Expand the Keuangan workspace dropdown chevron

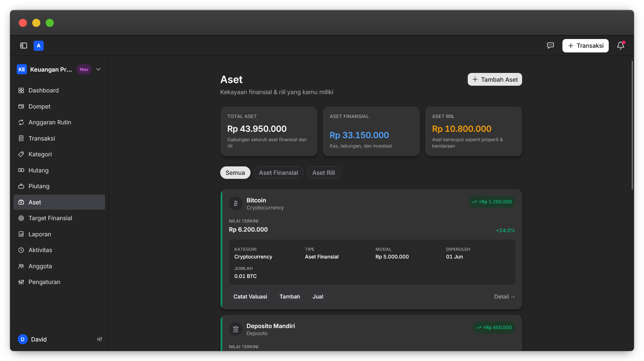click(x=98, y=70)
